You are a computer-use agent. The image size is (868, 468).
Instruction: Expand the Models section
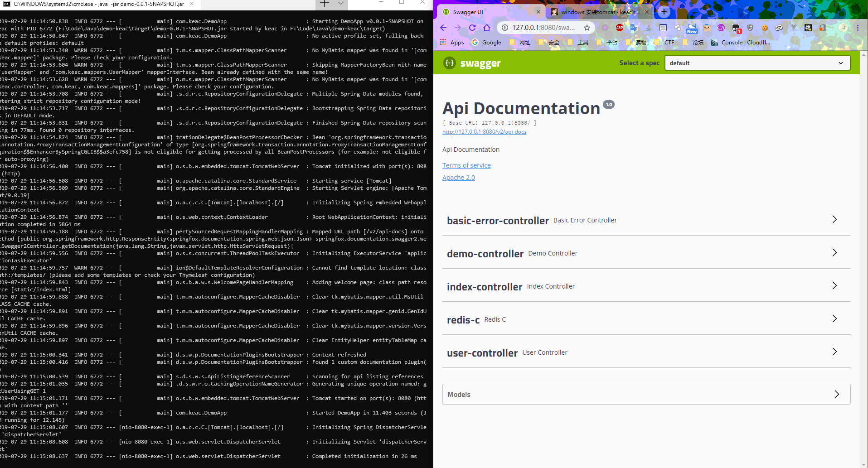coord(646,394)
